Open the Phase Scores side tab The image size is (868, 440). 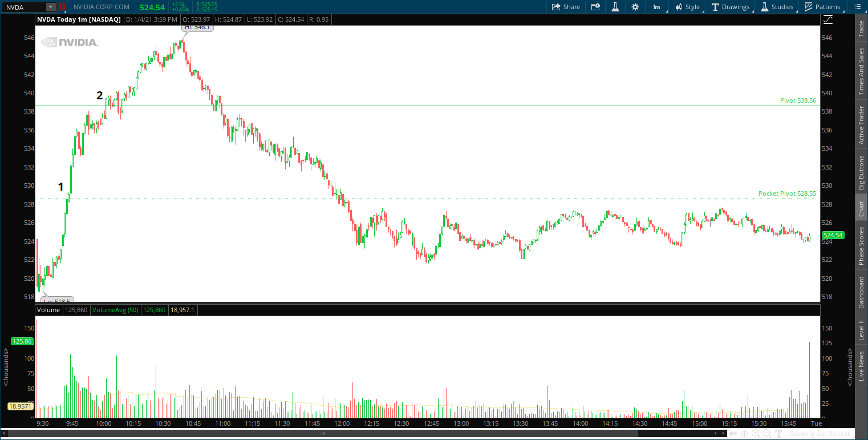click(x=861, y=246)
